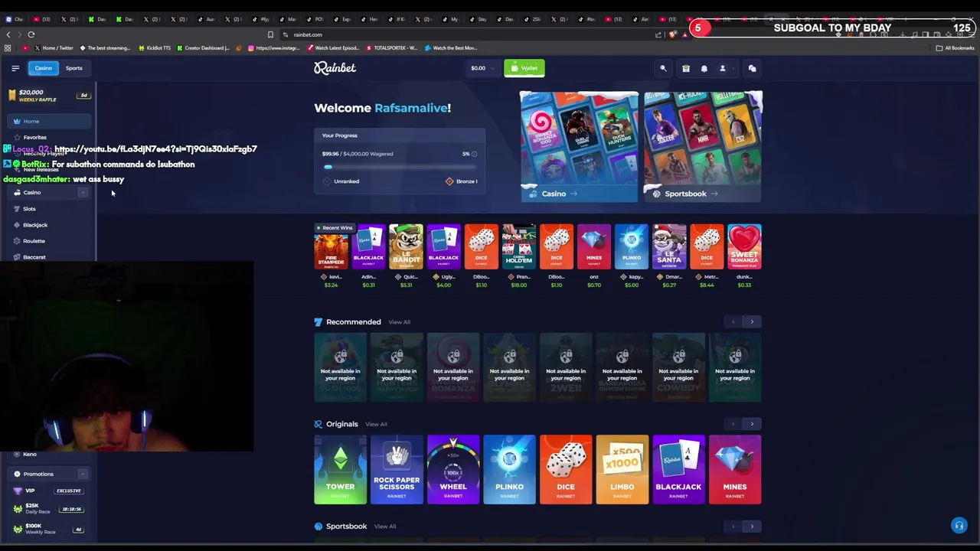Launch the Plinko original game

click(509, 469)
